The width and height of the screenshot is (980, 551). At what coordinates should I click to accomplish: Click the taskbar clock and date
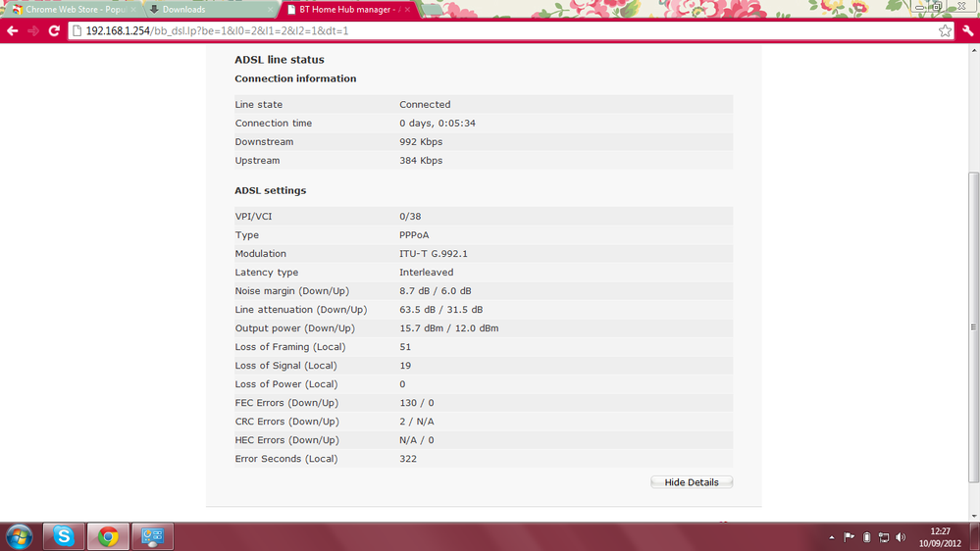940,537
